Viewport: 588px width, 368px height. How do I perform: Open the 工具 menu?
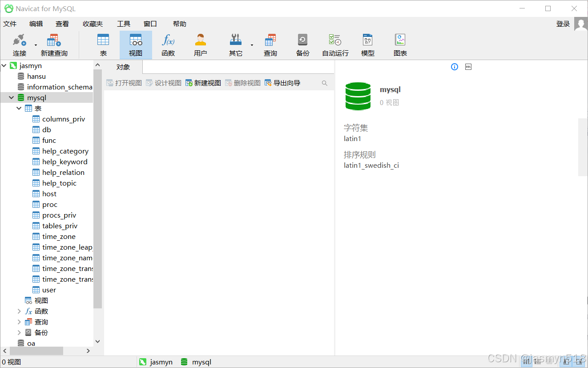124,24
